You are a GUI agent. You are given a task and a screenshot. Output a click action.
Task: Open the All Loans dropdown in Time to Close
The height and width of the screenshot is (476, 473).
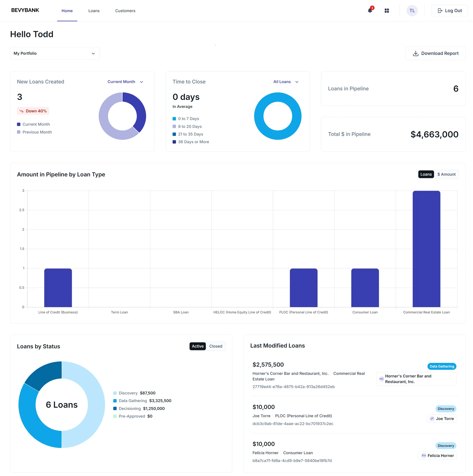tap(286, 82)
